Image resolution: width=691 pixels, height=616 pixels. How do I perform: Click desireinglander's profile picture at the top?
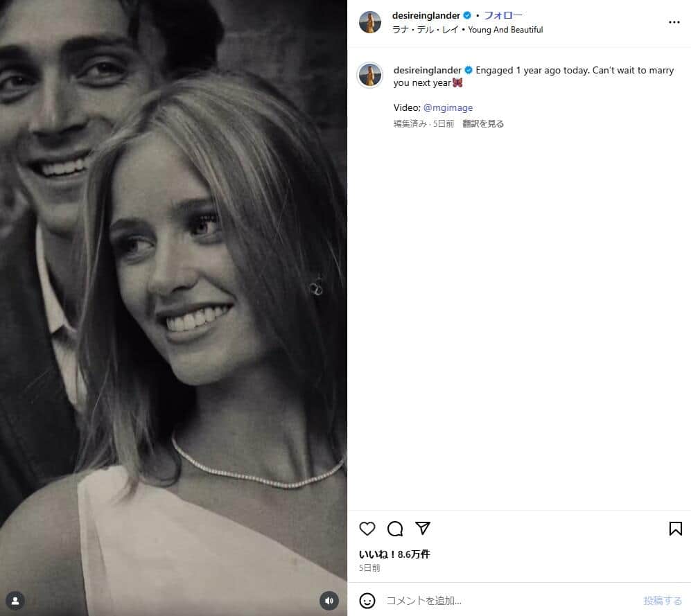(370, 22)
